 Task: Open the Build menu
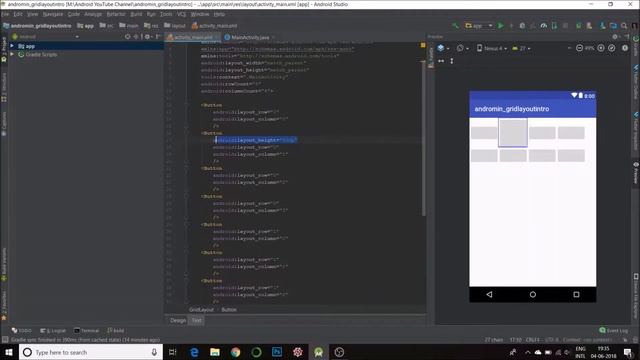pyautogui.click(x=136, y=14)
